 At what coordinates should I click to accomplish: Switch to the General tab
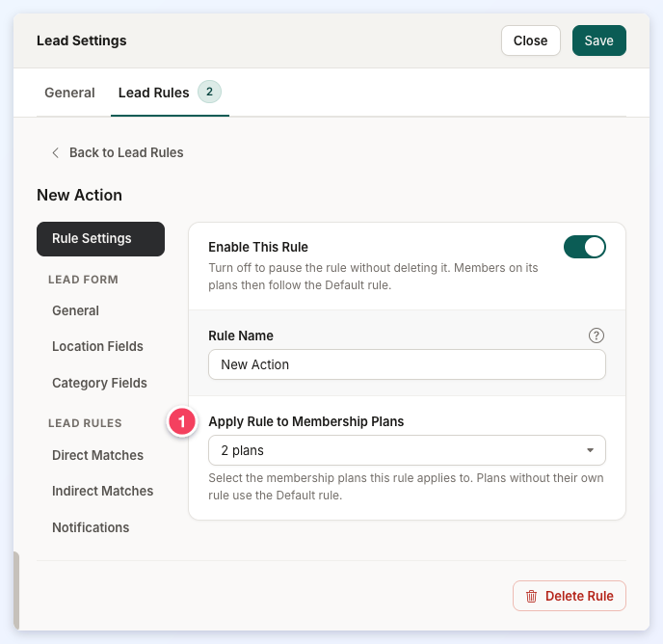(x=69, y=93)
